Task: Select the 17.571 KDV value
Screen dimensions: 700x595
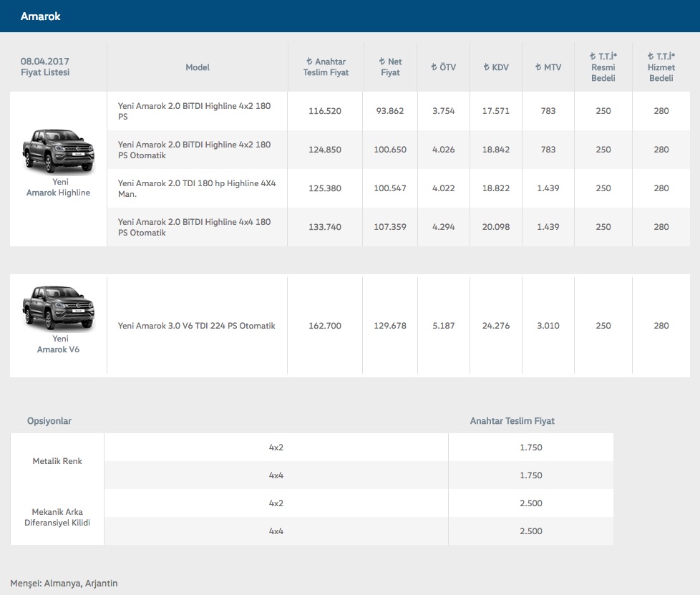Action: 496,111
